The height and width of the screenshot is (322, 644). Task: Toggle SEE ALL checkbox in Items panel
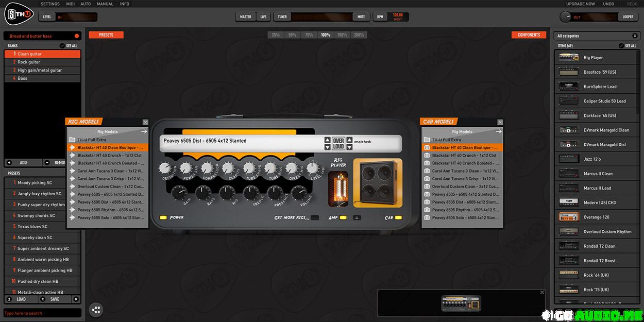pyautogui.click(x=621, y=46)
